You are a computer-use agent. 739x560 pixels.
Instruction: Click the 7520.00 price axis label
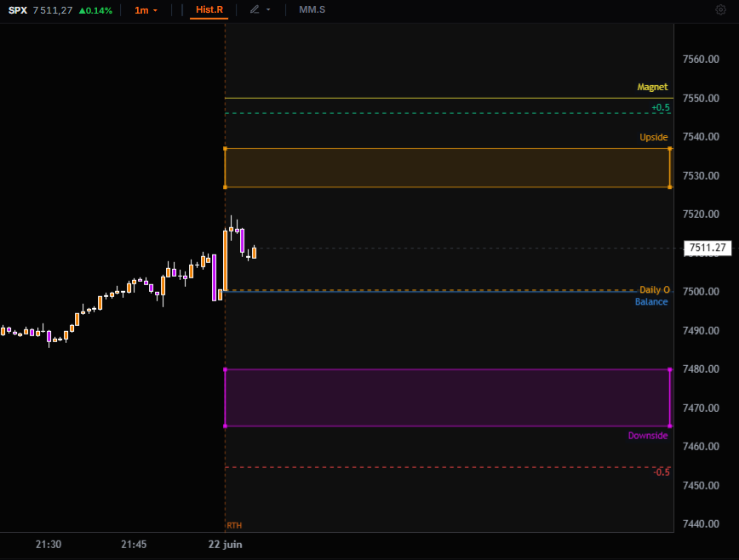[701, 214]
